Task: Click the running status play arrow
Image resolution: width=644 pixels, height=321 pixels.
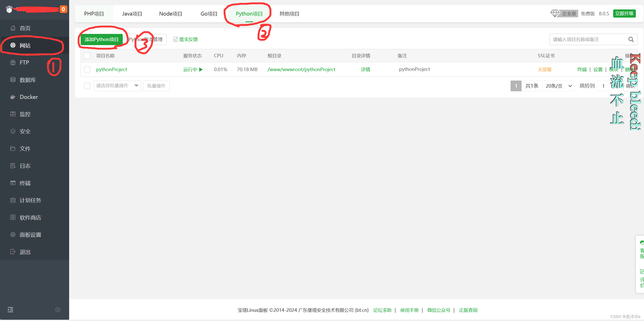Action: pos(201,69)
